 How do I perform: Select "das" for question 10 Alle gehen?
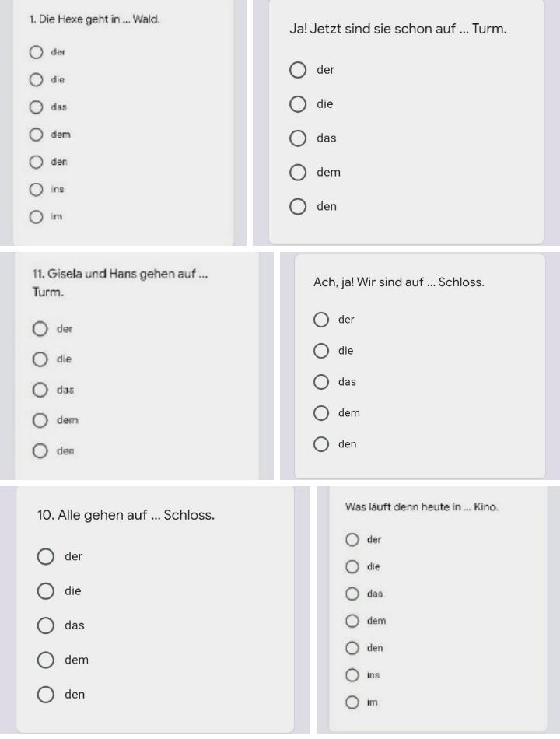47,626
